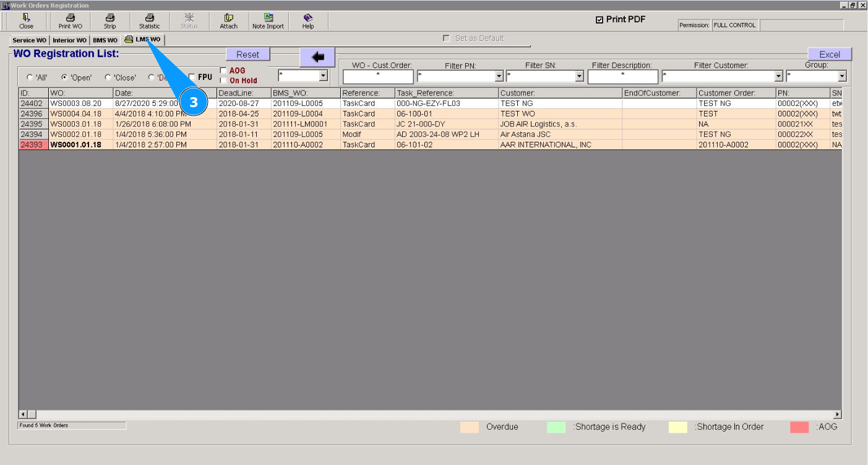
Task: Click the horizontal scrollbar left arrow
Action: 24,414
